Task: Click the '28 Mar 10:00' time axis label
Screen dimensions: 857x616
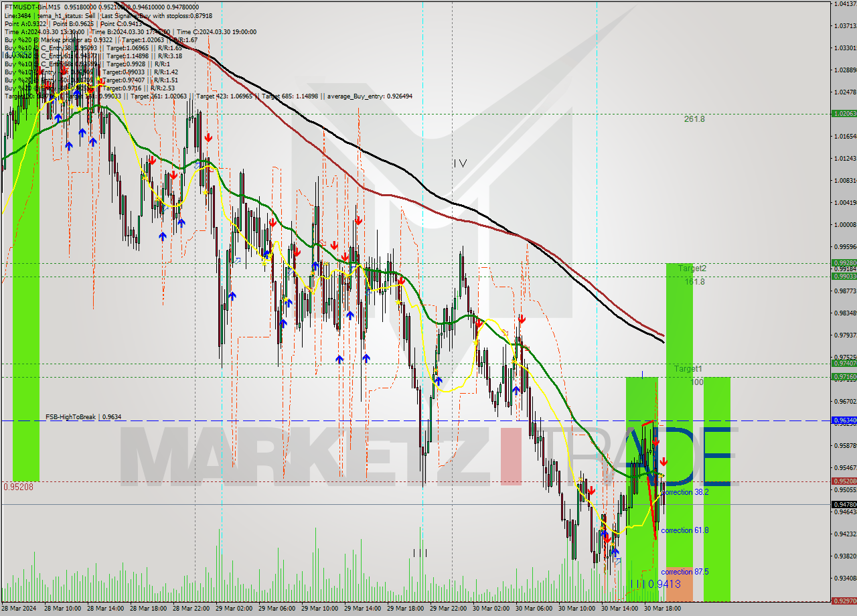Action: [x=64, y=609]
